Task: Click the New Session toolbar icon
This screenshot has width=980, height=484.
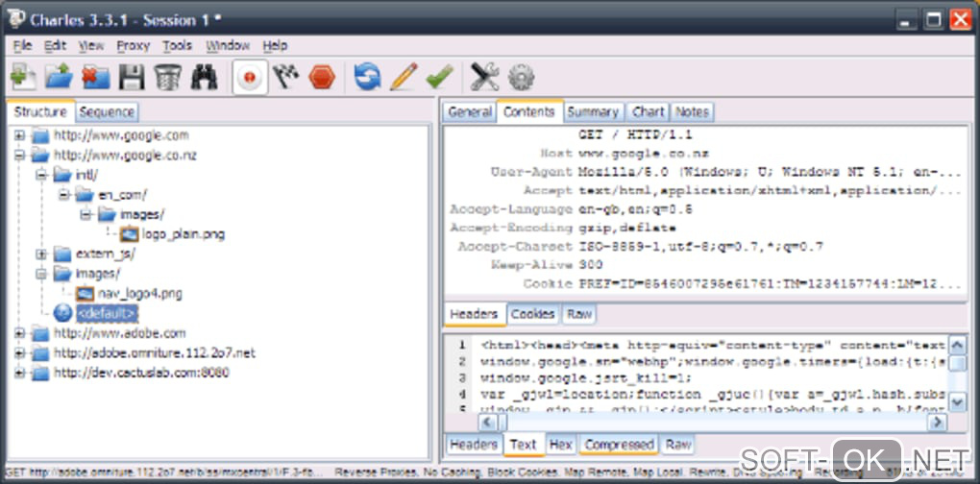Action: pyautogui.click(x=22, y=78)
